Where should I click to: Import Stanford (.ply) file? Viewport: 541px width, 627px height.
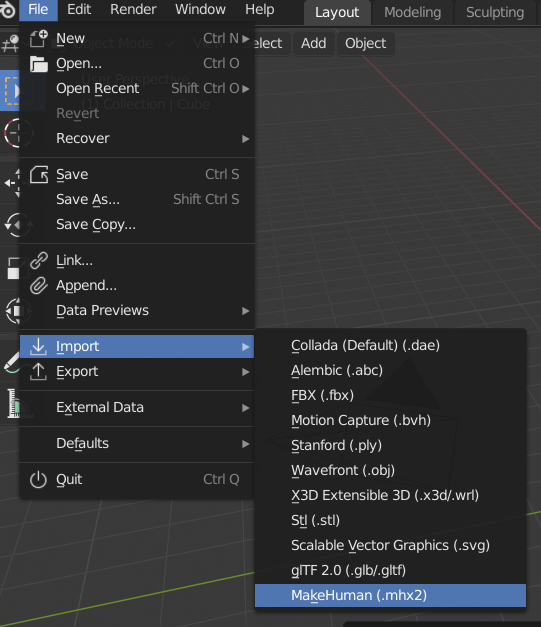(x=390, y=445)
